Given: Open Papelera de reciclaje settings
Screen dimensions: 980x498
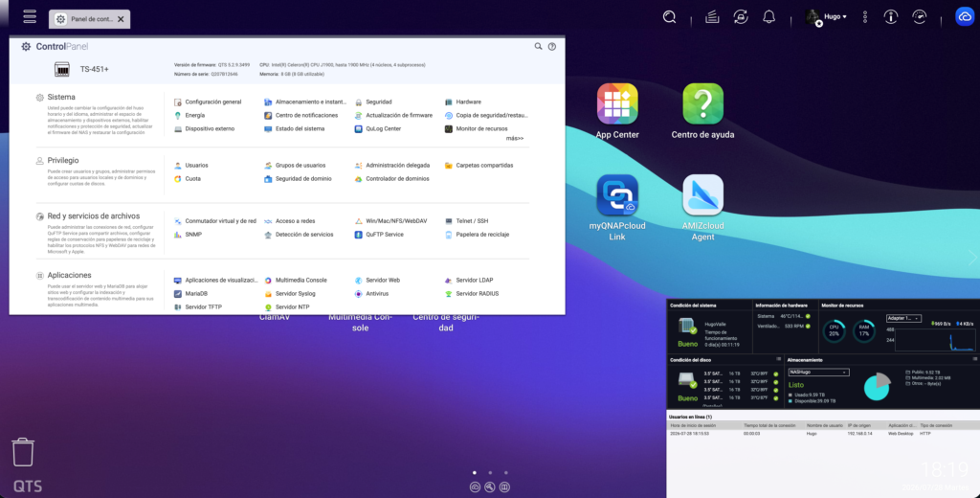Looking at the screenshot, I should tap(477, 235).
